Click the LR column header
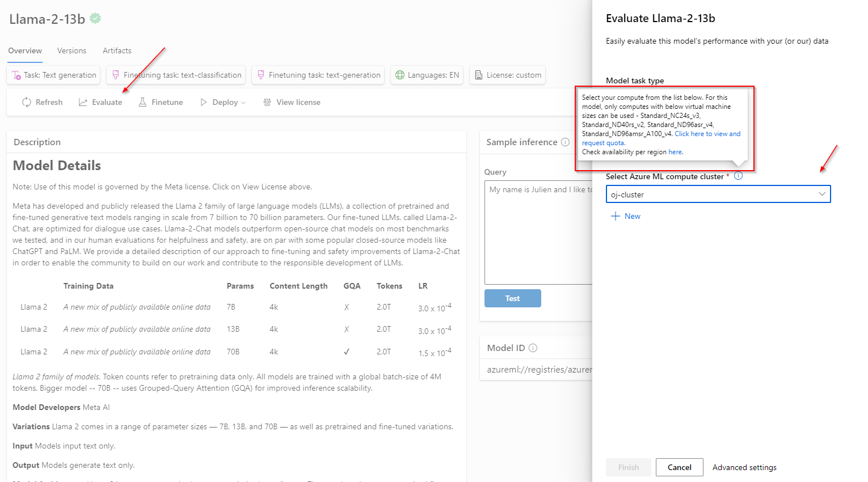Viewport: 868px width, 482px height. 423,286
